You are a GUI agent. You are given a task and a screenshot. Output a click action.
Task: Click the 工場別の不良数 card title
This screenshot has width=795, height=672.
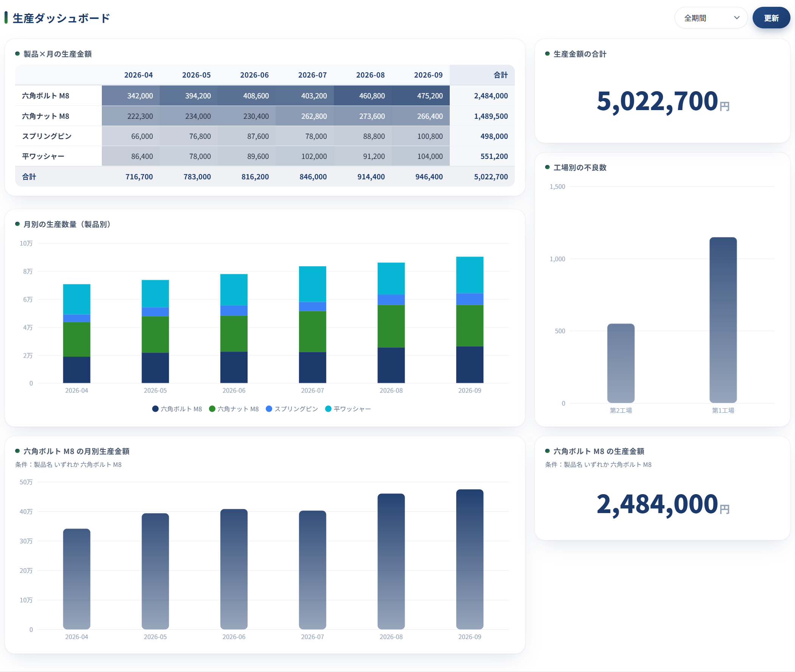point(580,168)
